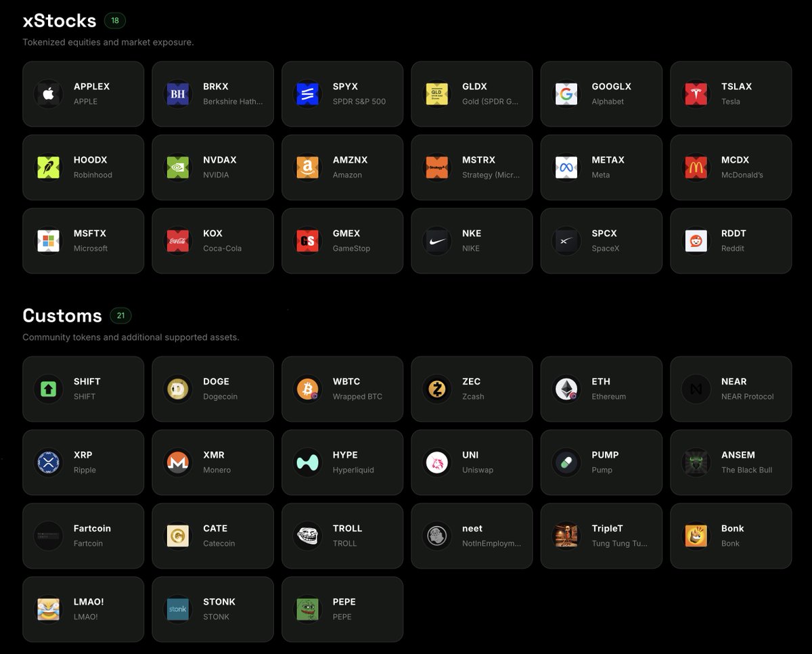
Task: Click the SPYX blue stripes icon
Action: pyautogui.click(x=307, y=94)
